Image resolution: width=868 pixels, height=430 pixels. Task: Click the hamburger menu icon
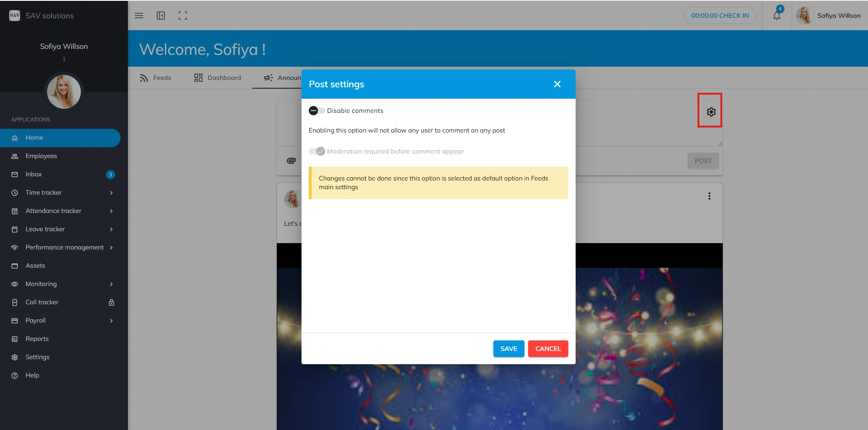coord(139,16)
